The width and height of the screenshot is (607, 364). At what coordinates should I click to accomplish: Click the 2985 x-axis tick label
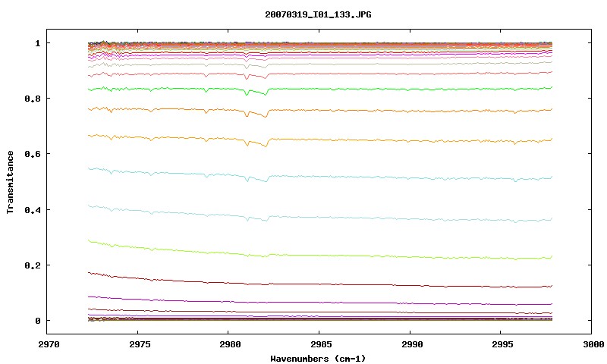(319, 344)
